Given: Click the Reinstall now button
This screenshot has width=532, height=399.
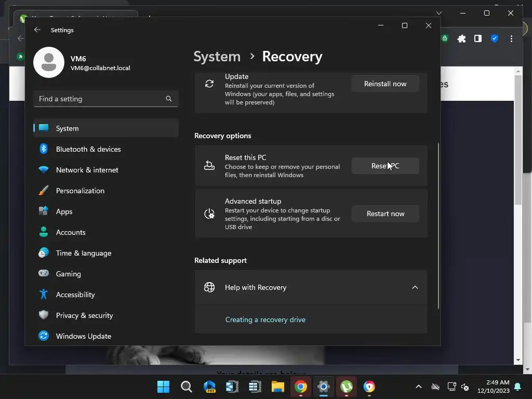Looking at the screenshot, I should pyautogui.click(x=385, y=84).
